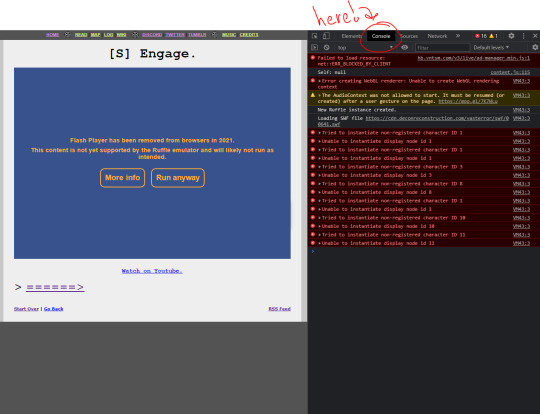Open console settings gear beside Default levels
The image size is (540, 414).
click(x=535, y=47)
